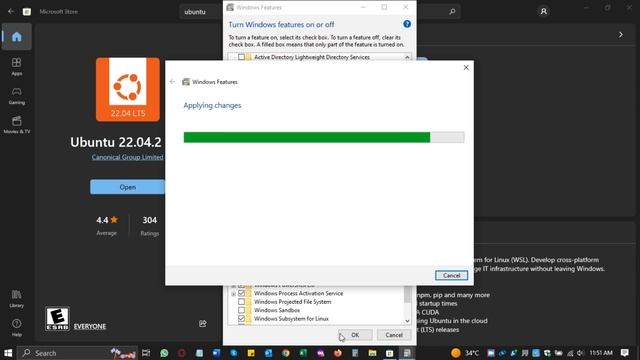Close the Applying changes dialog
640x360 pixels.
coord(466,67)
